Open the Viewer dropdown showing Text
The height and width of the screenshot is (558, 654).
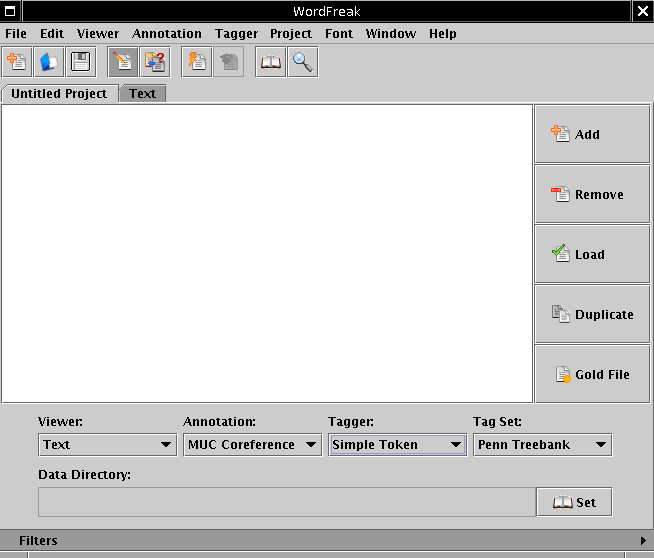pos(108,444)
